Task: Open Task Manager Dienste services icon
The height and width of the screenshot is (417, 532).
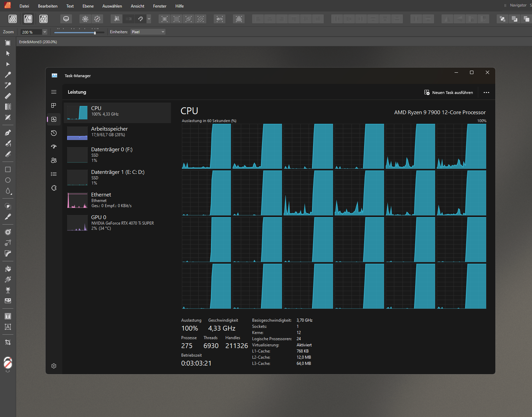Action: (x=54, y=188)
